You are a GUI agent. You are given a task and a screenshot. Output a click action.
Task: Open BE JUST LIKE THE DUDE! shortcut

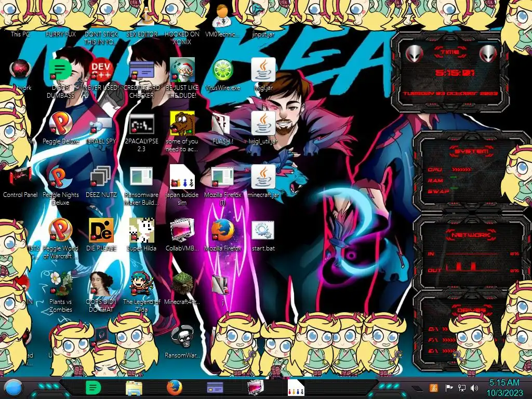182,78
